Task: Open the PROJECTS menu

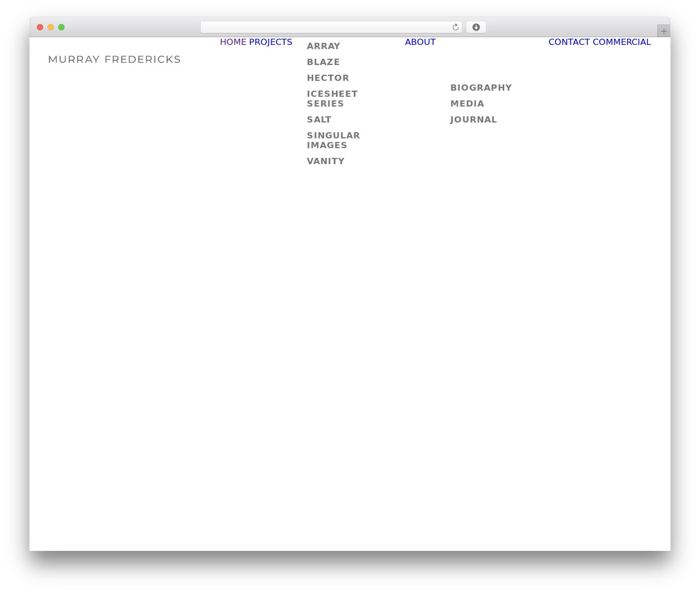Action: coord(271,42)
